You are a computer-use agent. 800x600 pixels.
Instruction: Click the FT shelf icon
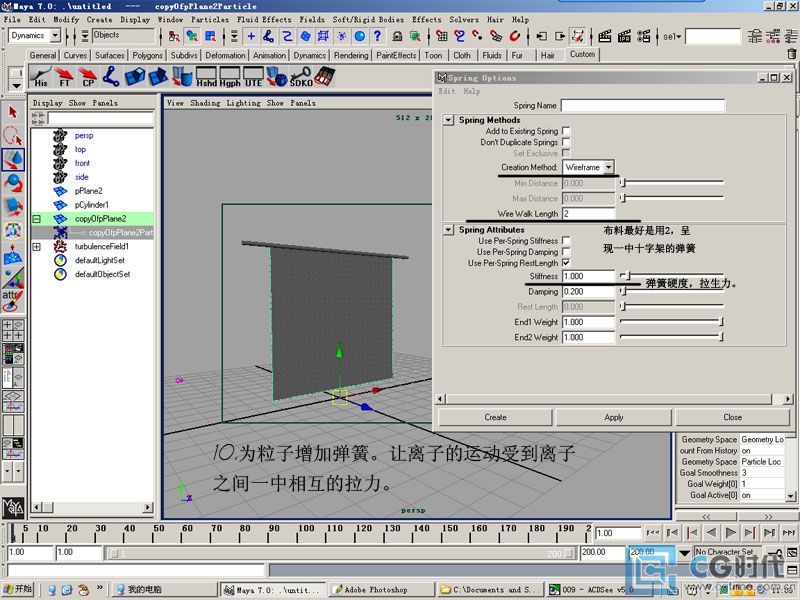click(64, 77)
